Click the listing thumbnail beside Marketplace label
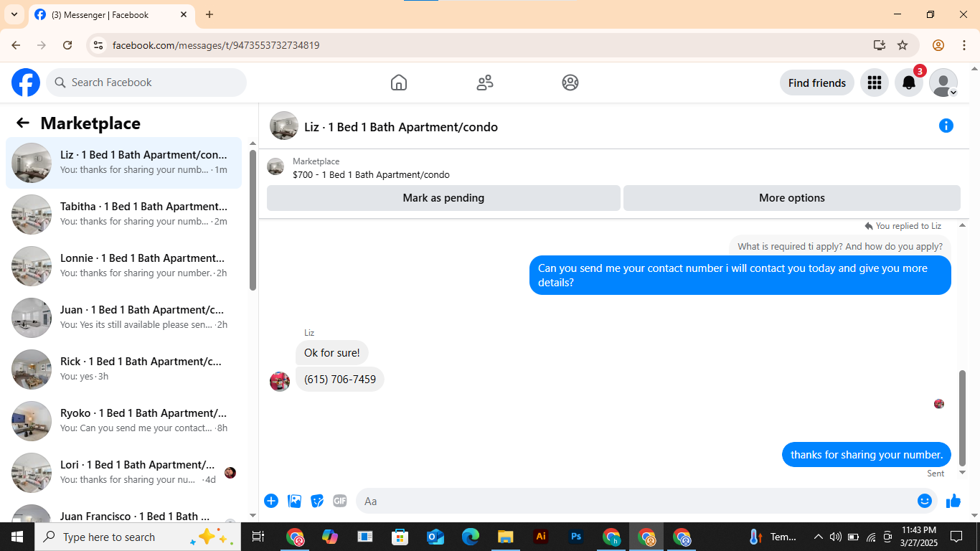 click(x=275, y=167)
